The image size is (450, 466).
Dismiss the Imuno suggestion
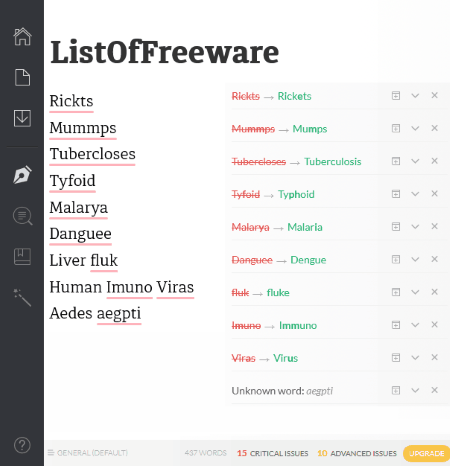(x=434, y=324)
